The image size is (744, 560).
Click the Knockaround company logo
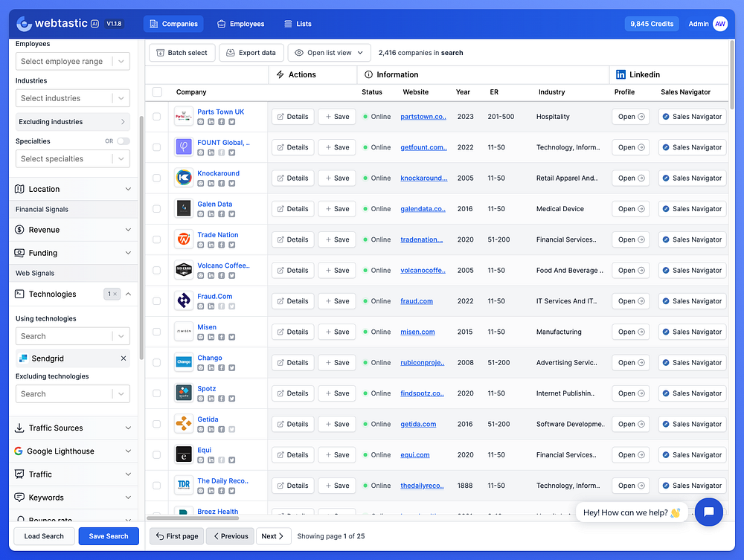184,178
